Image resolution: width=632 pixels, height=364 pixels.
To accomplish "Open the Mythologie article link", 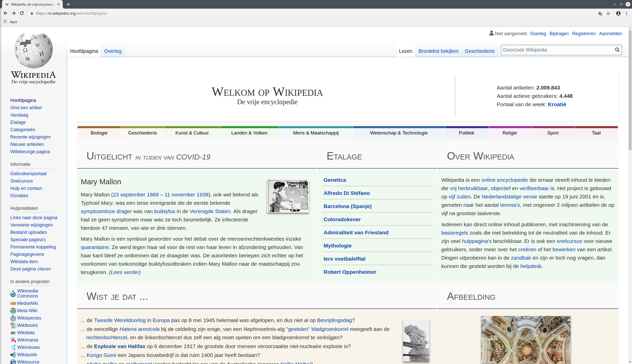I will (337, 246).
